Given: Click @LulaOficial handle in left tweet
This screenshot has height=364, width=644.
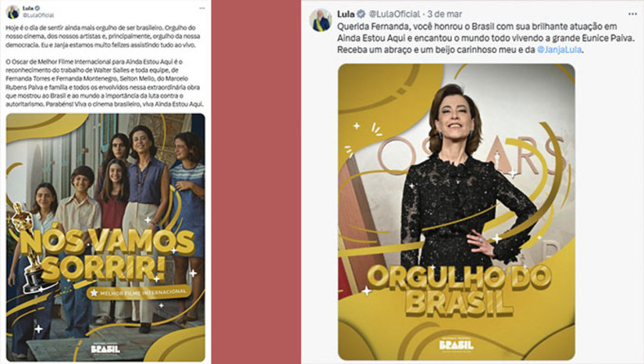Looking at the screenshot, I should 38,15.
